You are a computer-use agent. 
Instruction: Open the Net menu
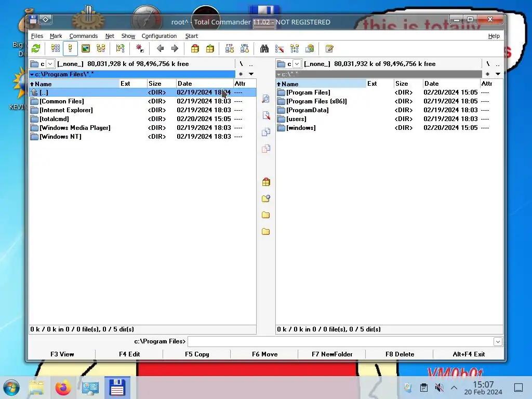point(110,36)
